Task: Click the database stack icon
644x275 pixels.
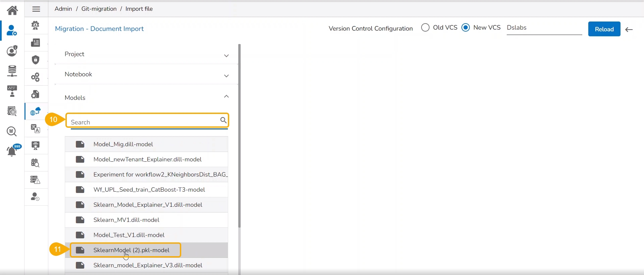Action: coord(12,71)
